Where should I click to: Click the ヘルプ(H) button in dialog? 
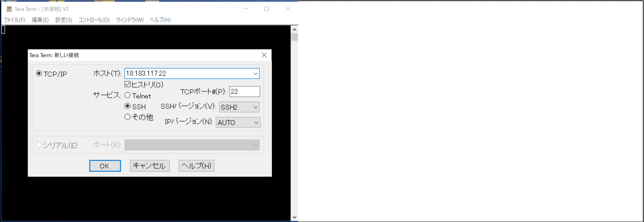tap(197, 166)
